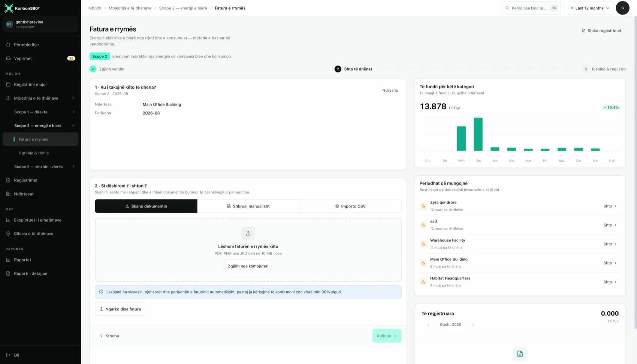Click Ndrysho to edit the location

click(390, 90)
